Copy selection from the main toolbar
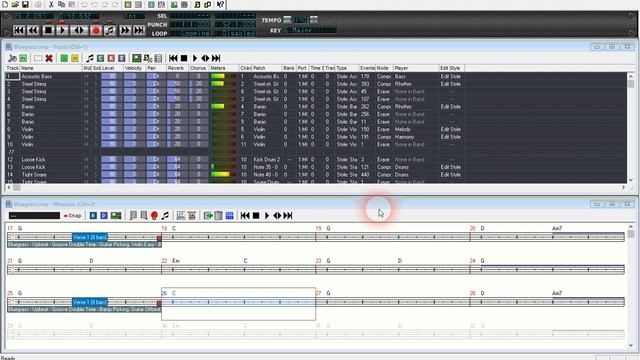This screenshot has height=360, width=640. pyautogui.click(x=61, y=4)
